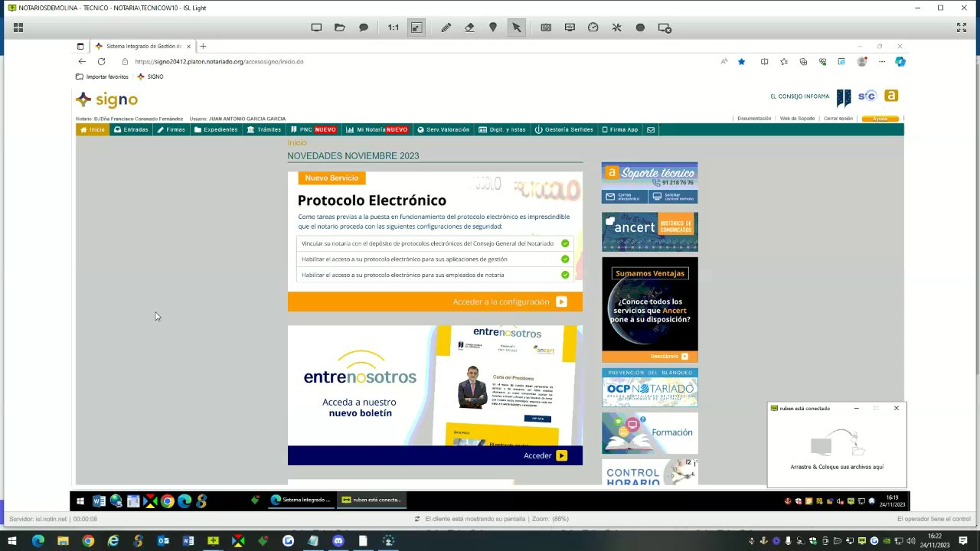Open Edge profile avatar icon
Screen dimensions: 980x551
point(862,61)
